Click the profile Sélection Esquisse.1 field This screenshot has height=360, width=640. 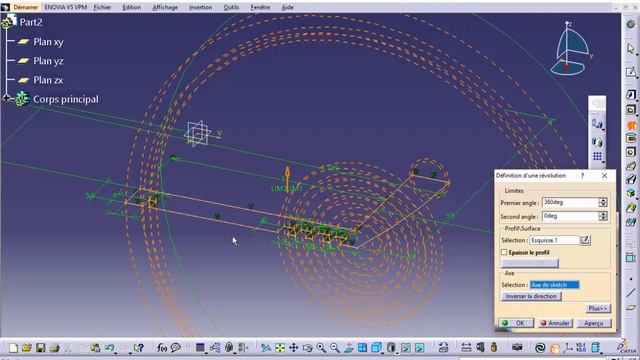click(554, 240)
